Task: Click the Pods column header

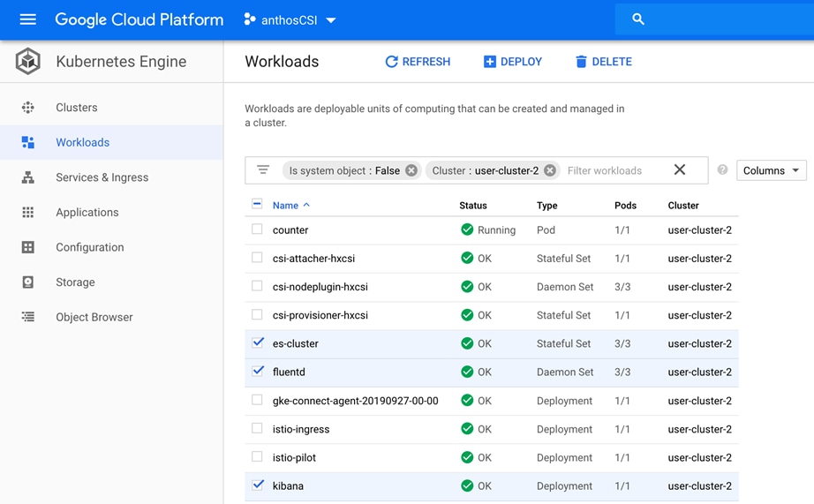Action: (625, 206)
